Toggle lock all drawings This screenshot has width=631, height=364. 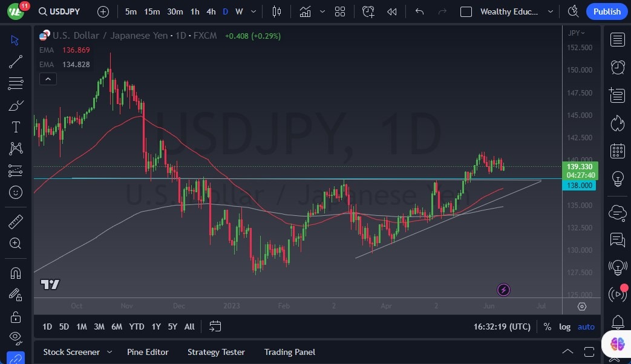coord(15,317)
